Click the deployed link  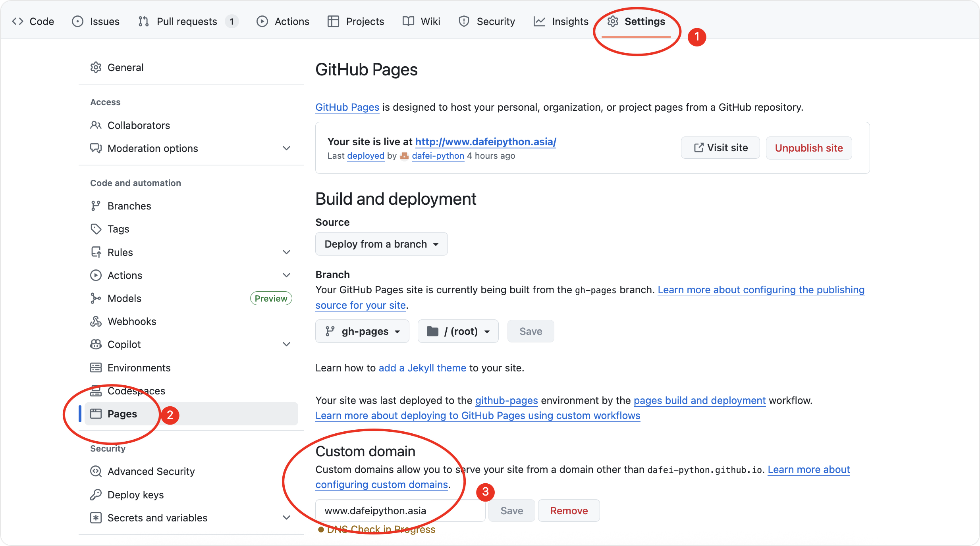coord(366,156)
